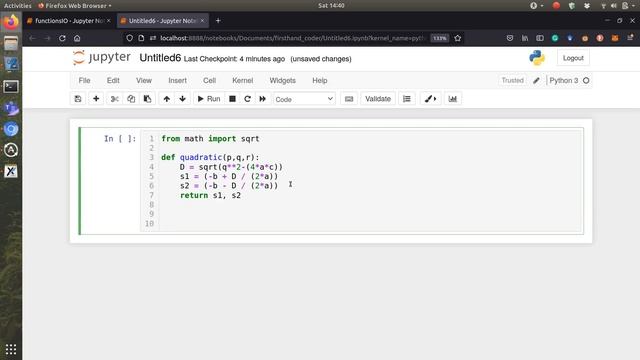The image size is (640, 360).
Task: Open the Widgets menu
Action: coord(282,80)
